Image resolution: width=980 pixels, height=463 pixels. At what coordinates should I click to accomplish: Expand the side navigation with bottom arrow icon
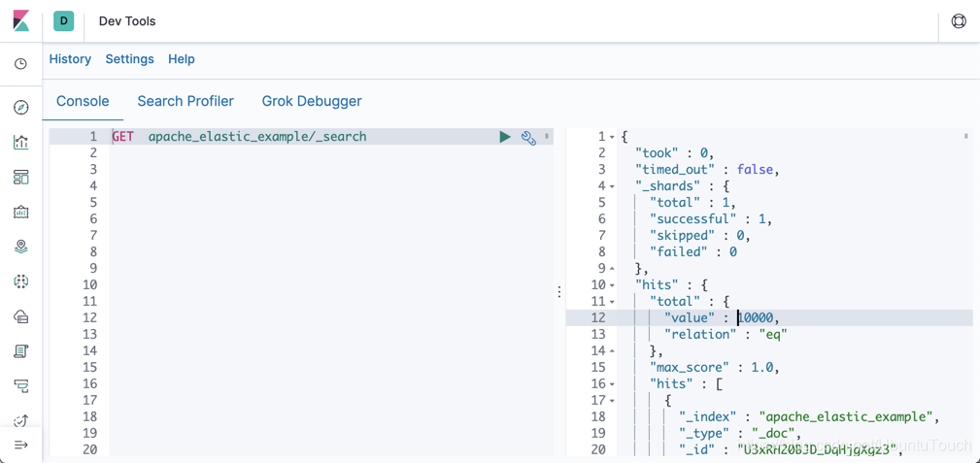[x=21, y=445]
